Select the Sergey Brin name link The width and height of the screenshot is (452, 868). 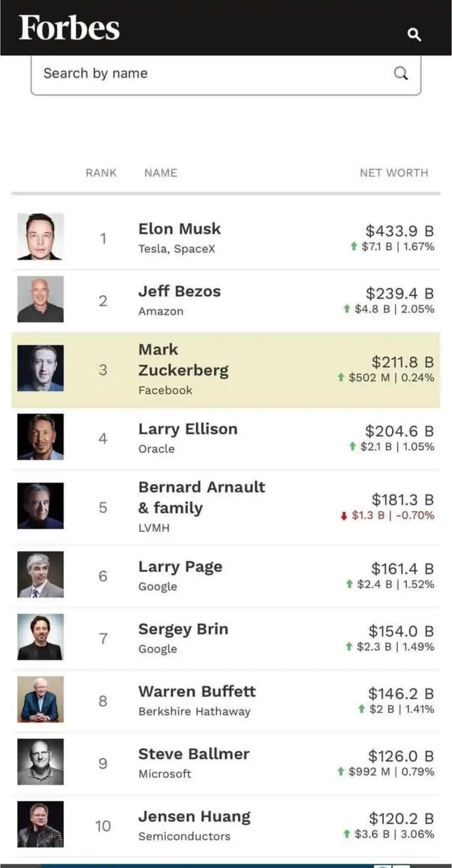click(183, 629)
